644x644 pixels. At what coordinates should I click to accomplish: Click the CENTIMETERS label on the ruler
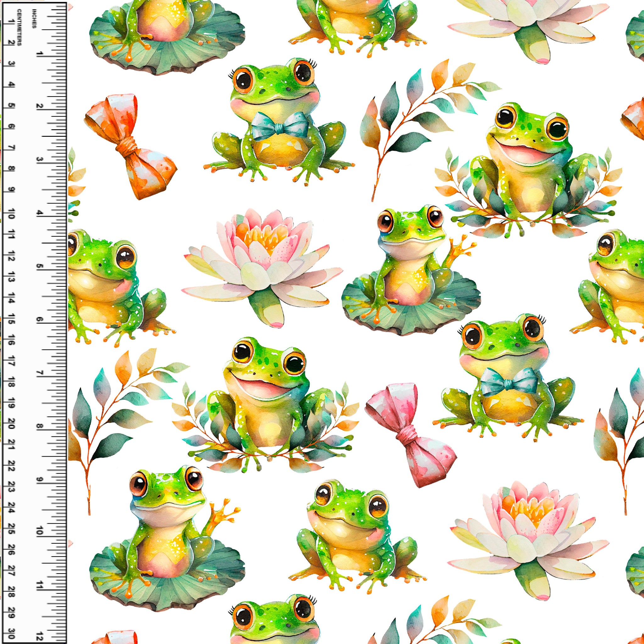pyautogui.click(x=19, y=27)
